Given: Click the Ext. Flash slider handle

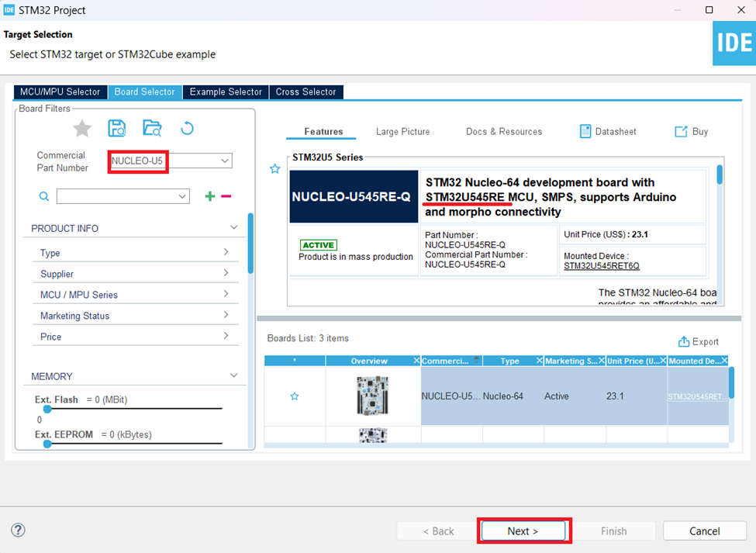Looking at the screenshot, I should pos(47,409).
